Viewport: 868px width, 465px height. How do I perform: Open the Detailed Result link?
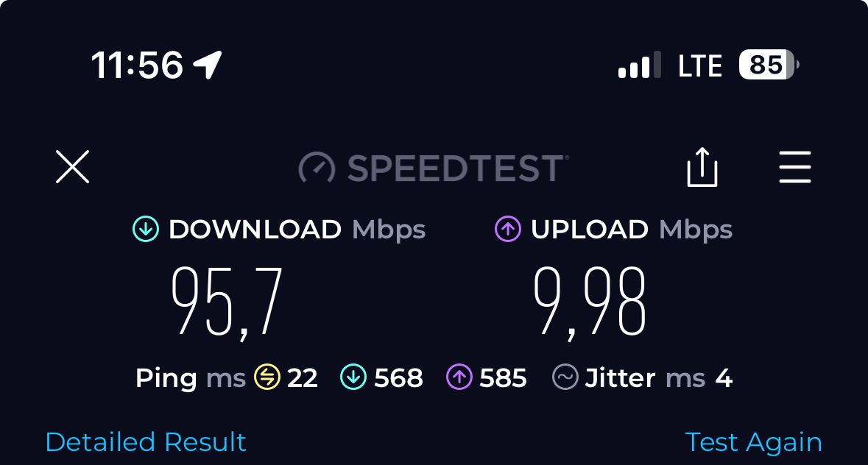(146, 441)
